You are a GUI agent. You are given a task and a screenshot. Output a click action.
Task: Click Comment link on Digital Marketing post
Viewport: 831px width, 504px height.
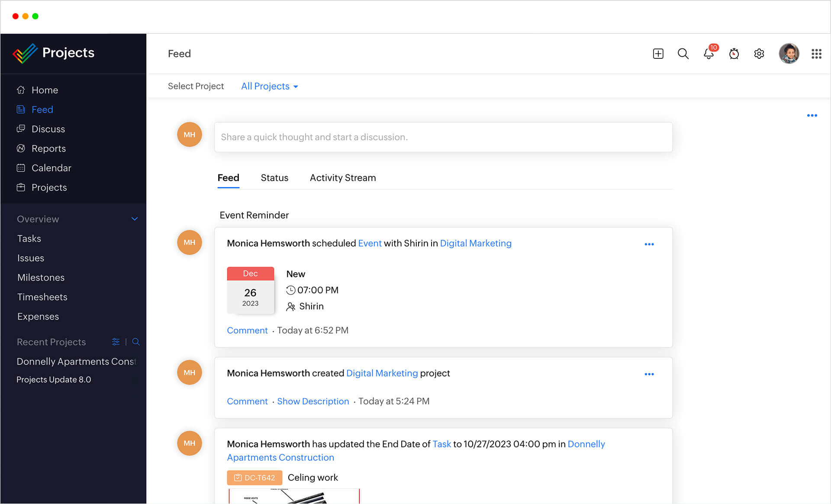click(x=248, y=401)
